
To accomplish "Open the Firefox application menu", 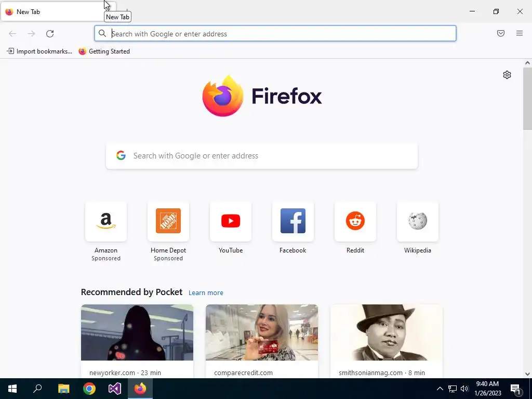I will pos(520,33).
